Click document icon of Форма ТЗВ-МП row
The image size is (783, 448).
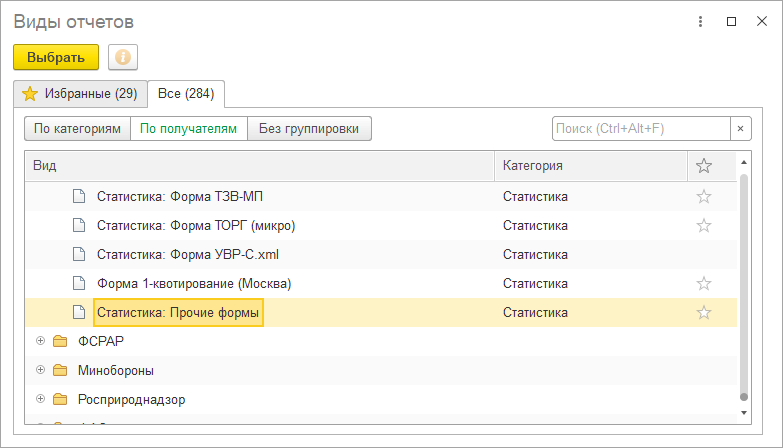(x=79, y=197)
